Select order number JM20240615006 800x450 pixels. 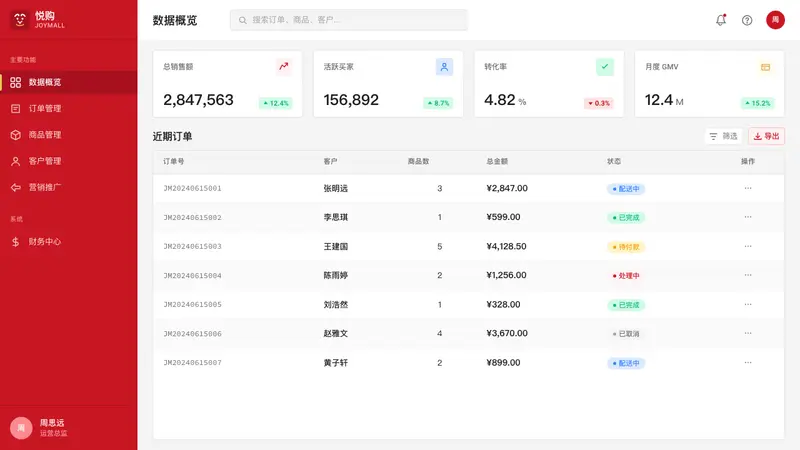point(192,334)
